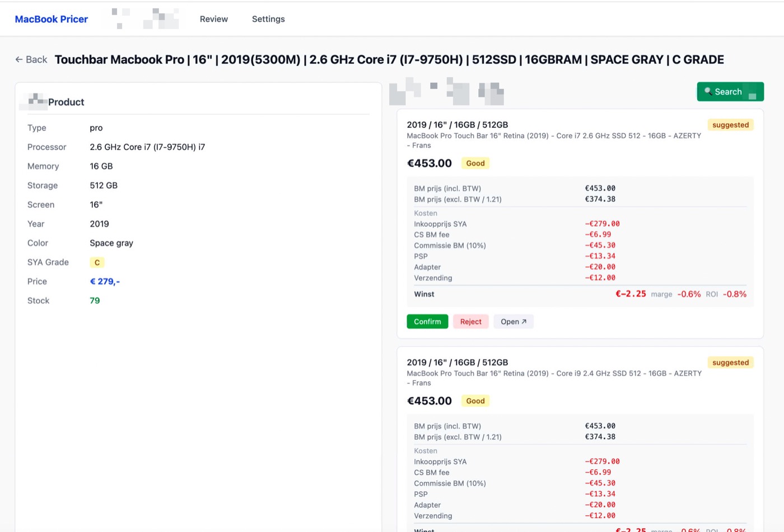784x532 pixels.
Task: Select Core i9 listing Adapter cost -€20.00
Action: point(600,505)
